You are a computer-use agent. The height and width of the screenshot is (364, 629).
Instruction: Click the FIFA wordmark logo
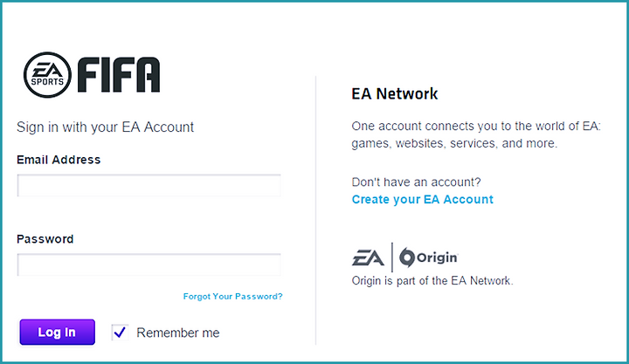[x=119, y=75]
